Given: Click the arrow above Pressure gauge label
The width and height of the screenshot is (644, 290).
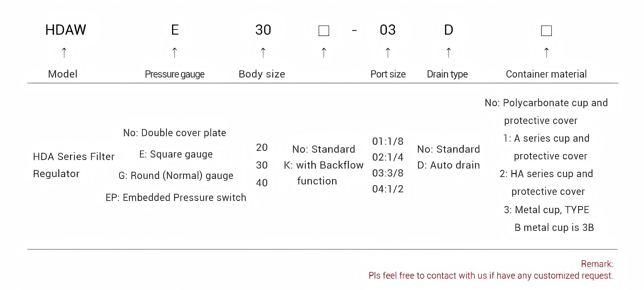Looking at the screenshot, I should pyautogui.click(x=174, y=53).
